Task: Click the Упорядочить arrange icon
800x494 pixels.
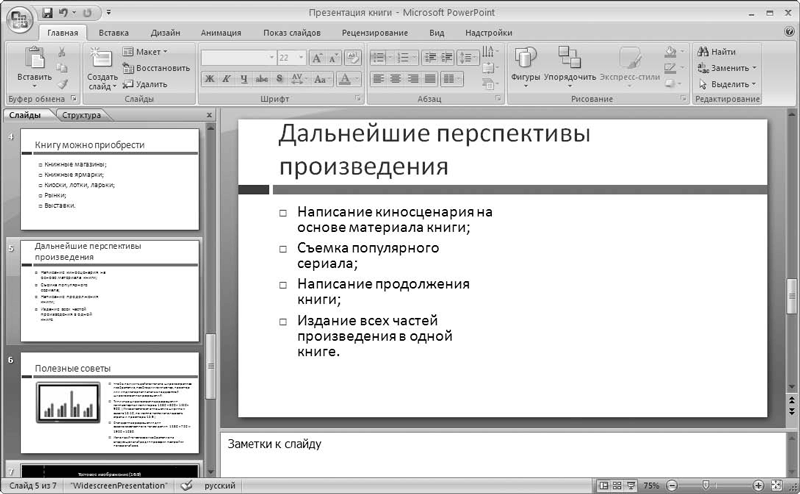Action: click(569, 60)
